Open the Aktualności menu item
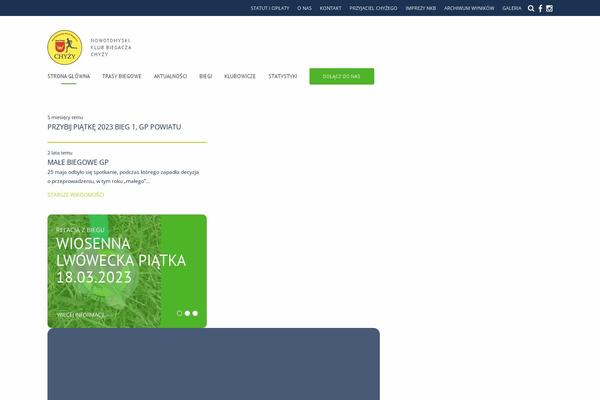The image size is (600, 400). click(x=170, y=76)
